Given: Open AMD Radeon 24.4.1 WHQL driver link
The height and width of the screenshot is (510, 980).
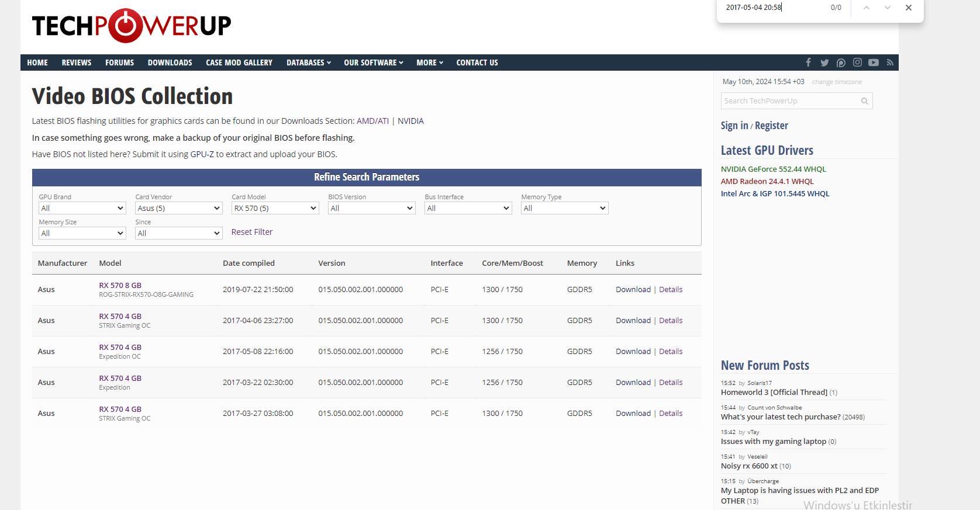Looking at the screenshot, I should 767,181.
